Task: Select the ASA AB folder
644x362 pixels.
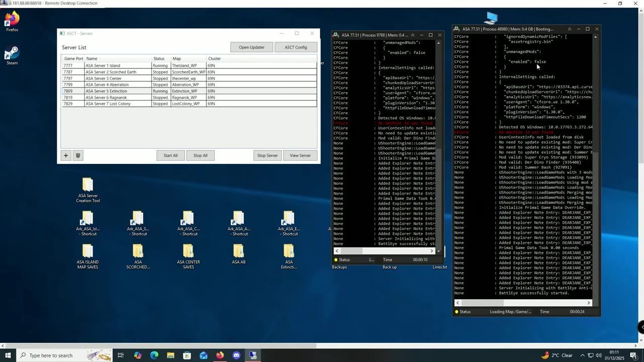Action: [238, 254]
